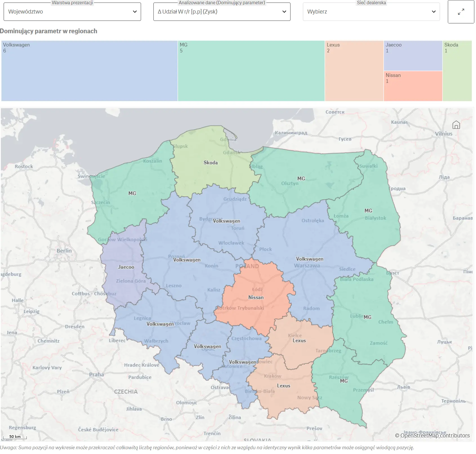The height and width of the screenshot is (454, 476).
Task: Click the Volkswagen label near Bydgoszcz
Action: pyautogui.click(x=227, y=221)
